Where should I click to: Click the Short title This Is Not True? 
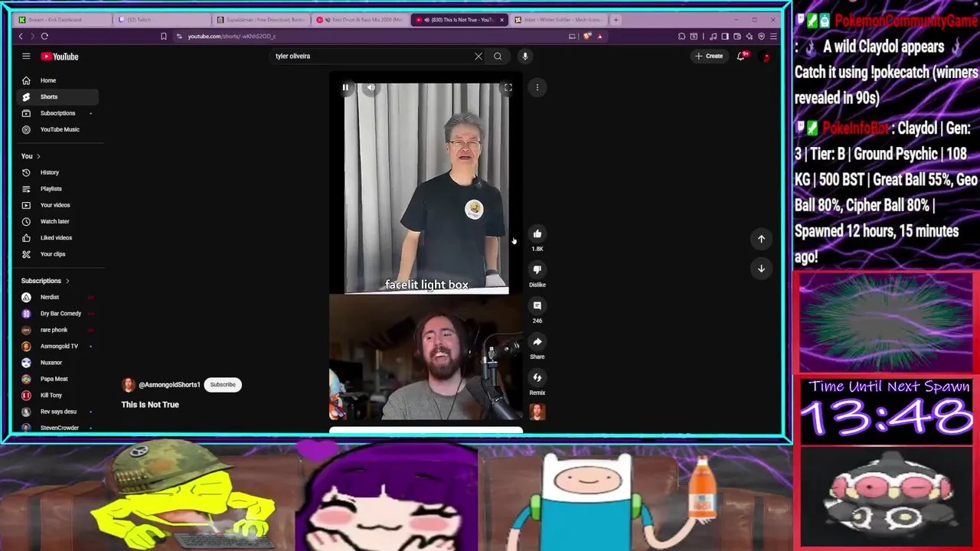tap(150, 405)
